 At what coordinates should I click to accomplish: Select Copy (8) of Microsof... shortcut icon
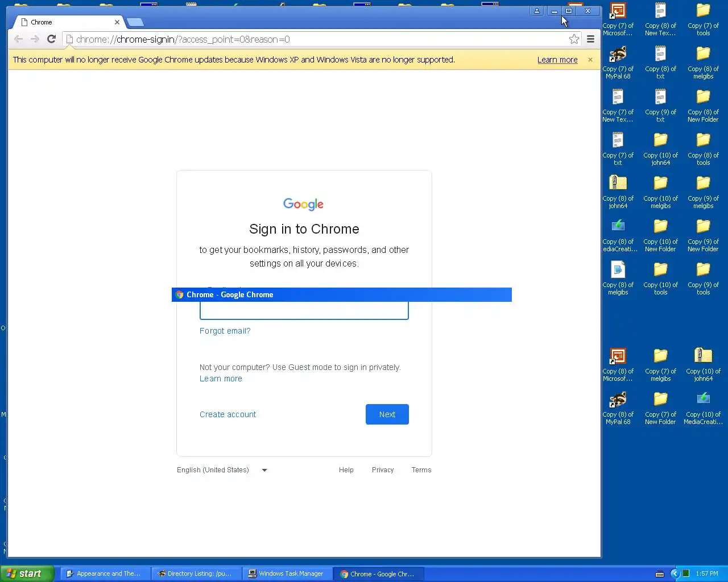pos(618,365)
